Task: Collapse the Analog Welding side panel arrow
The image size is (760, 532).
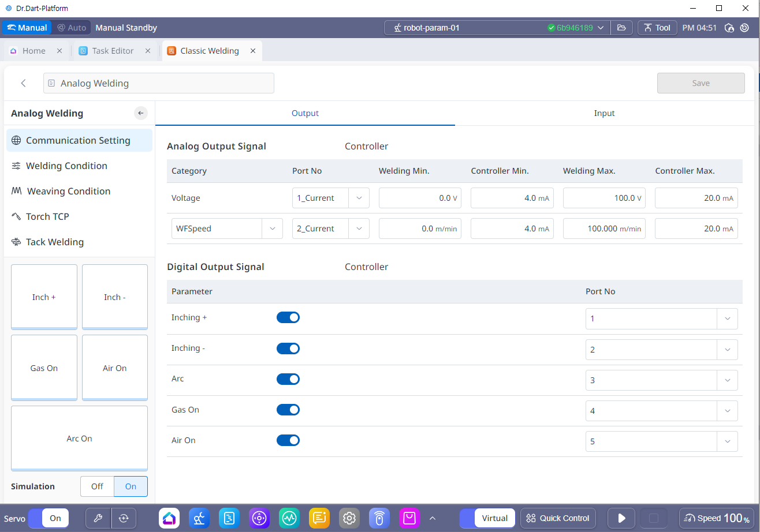Action: pyautogui.click(x=141, y=113)
